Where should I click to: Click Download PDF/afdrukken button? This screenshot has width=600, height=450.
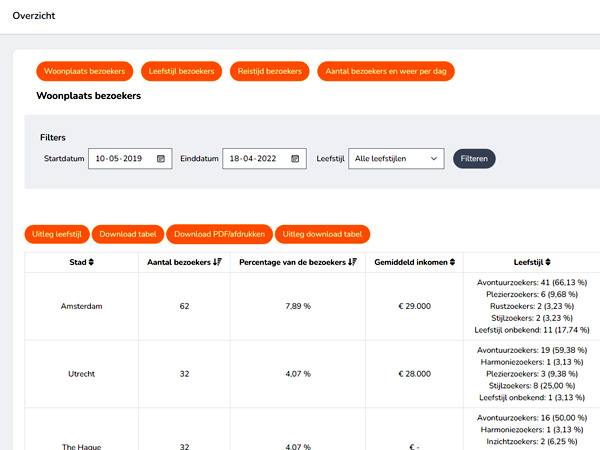219,234
